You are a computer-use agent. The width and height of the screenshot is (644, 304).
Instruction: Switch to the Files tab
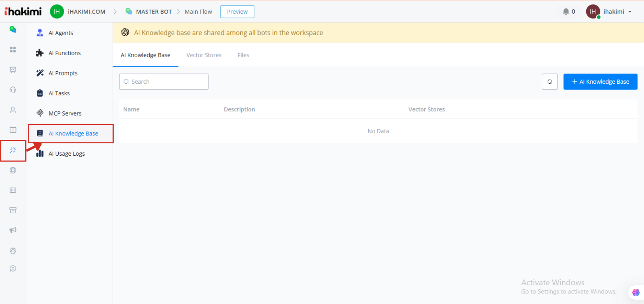(x=243, y=55)
